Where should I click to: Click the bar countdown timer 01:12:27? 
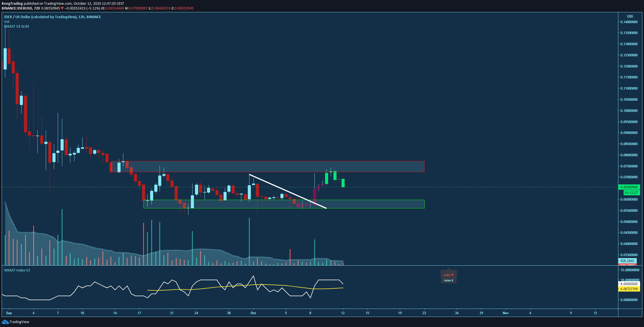click(631, 193)
